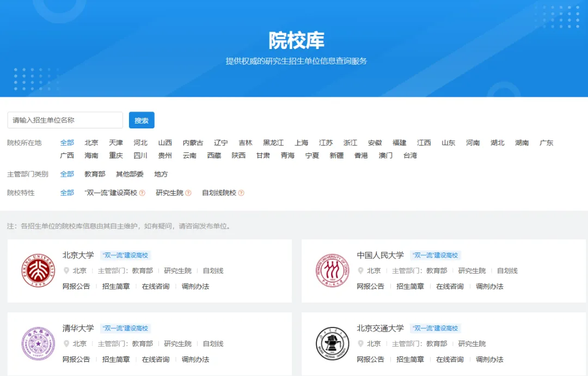Filter schools located in 新疆

click(x=336, y=156)
